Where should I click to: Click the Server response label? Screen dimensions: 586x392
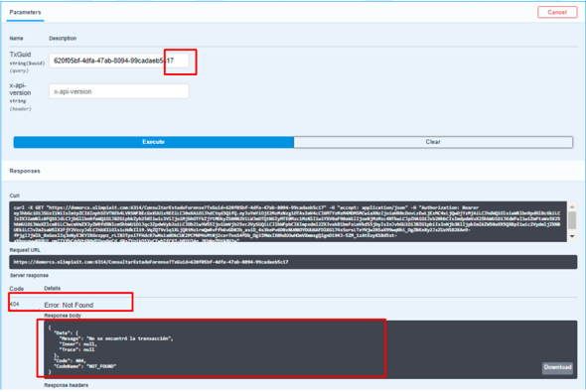coord(29,276)
